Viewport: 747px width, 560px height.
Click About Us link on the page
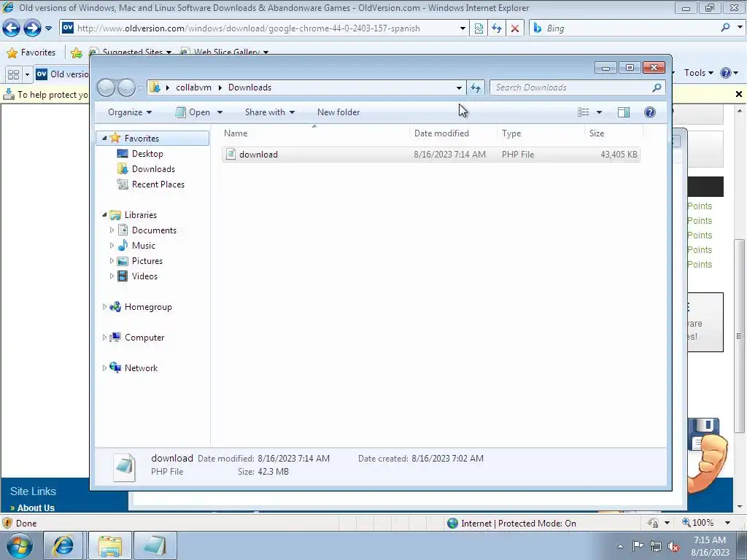pos(36,507)
